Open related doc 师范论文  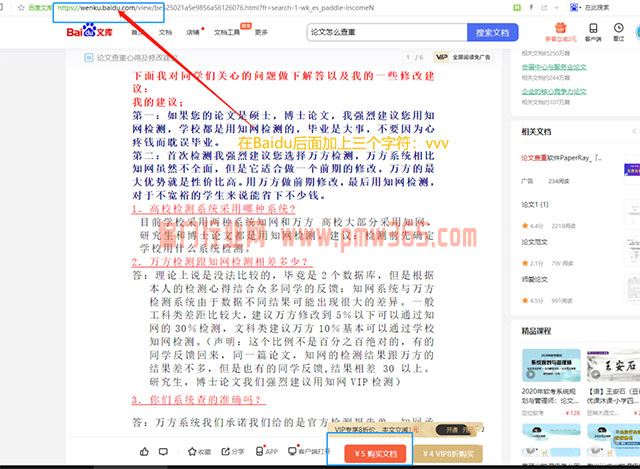point(534,280)
